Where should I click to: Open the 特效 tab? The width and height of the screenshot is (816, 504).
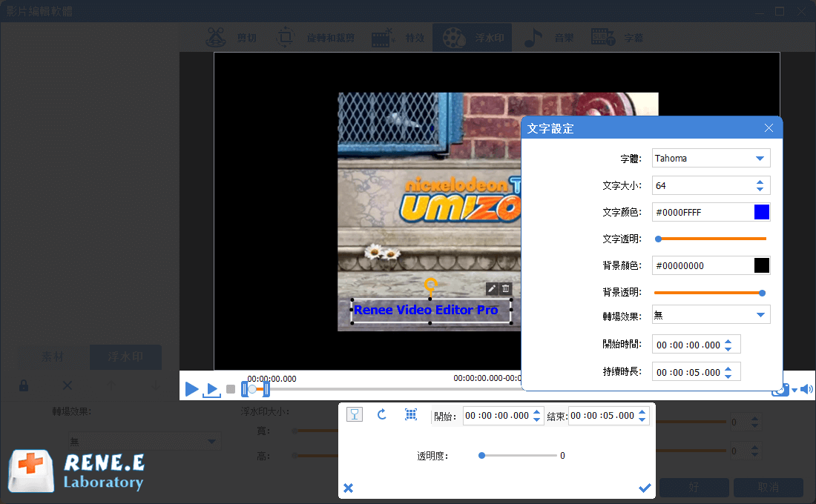(x=398, y=38)
